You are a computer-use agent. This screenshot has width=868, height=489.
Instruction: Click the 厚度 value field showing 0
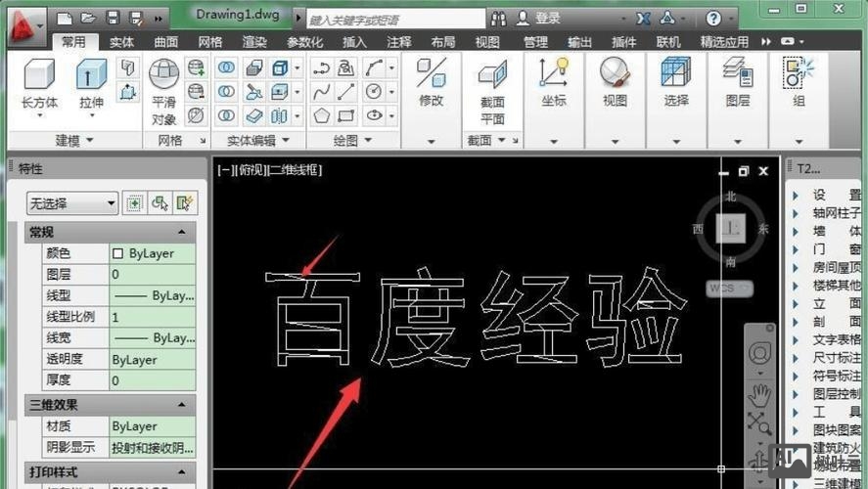(153, 380)
